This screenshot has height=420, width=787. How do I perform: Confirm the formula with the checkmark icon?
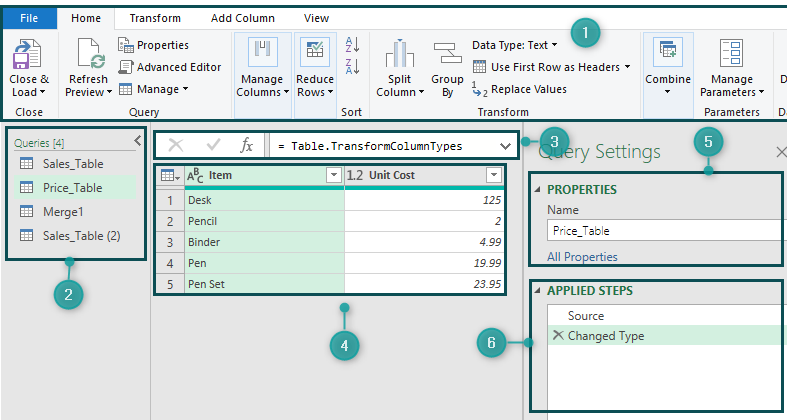pyautogui.click(x=213, y=146)
